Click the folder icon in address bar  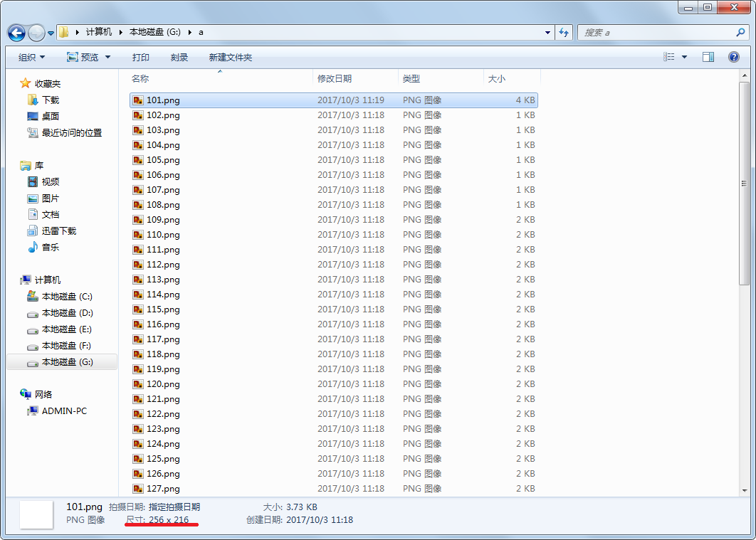pyautogui.click(x=63, y=32)
